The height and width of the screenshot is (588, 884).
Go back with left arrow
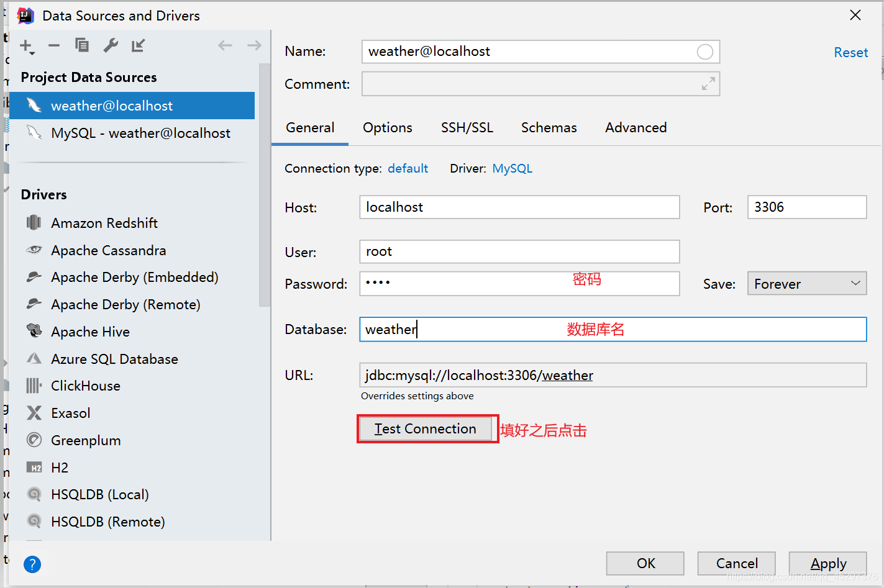225,45
